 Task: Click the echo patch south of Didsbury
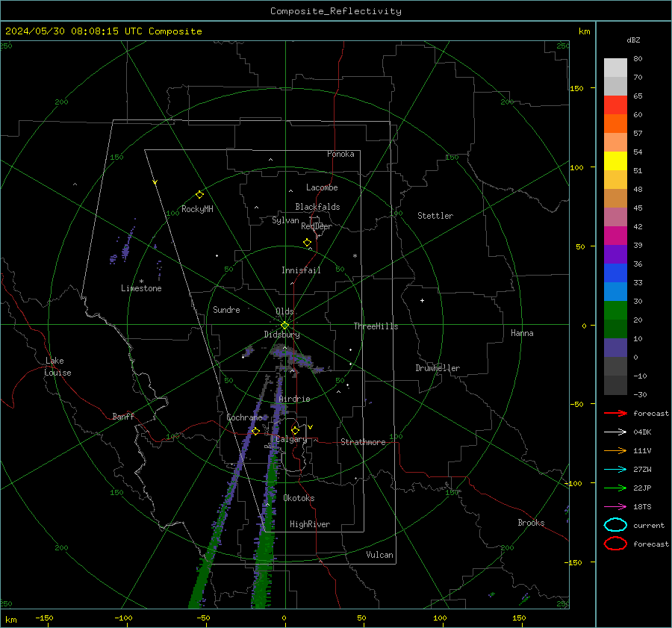click(x=296, y=358)
